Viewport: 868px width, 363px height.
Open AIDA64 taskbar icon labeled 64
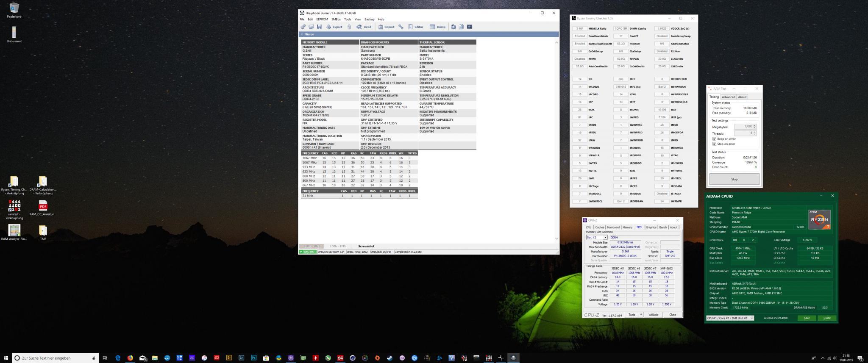[340, 358]
